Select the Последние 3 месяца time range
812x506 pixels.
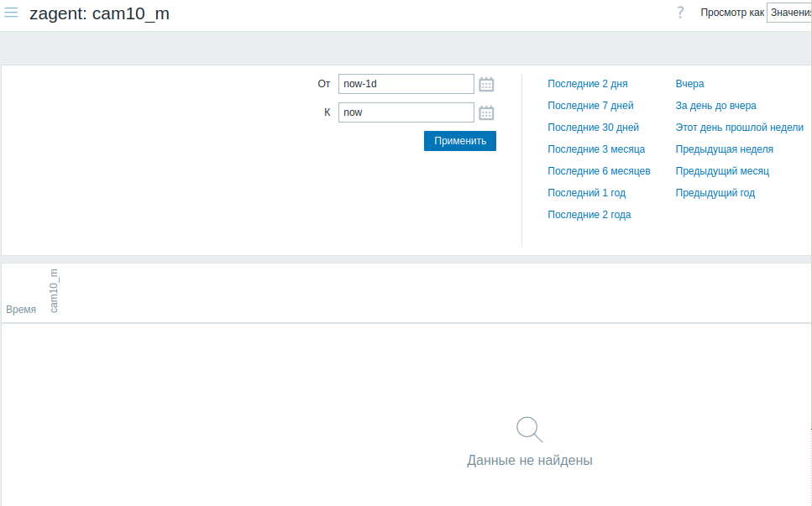tap(596, 149)
